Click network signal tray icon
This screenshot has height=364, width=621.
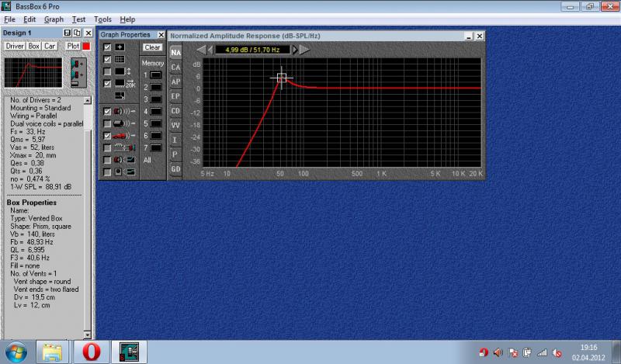(542, 352)
